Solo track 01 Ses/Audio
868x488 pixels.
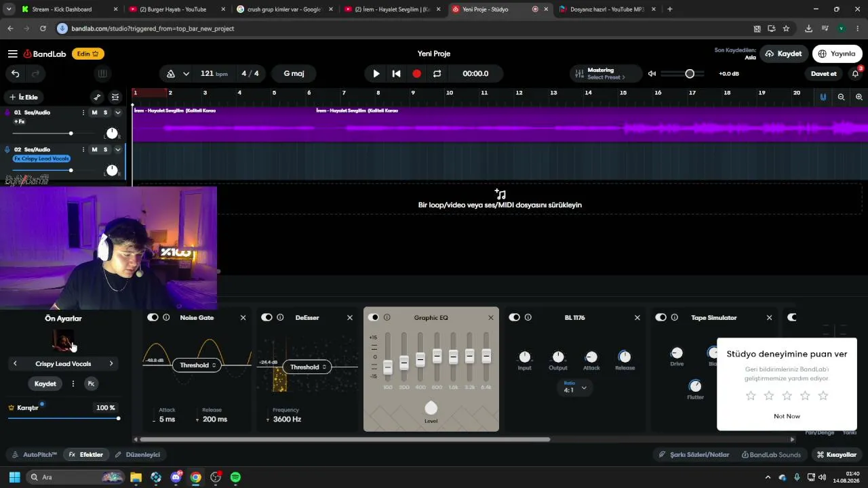pyautogui.click(x=105, y=113)
